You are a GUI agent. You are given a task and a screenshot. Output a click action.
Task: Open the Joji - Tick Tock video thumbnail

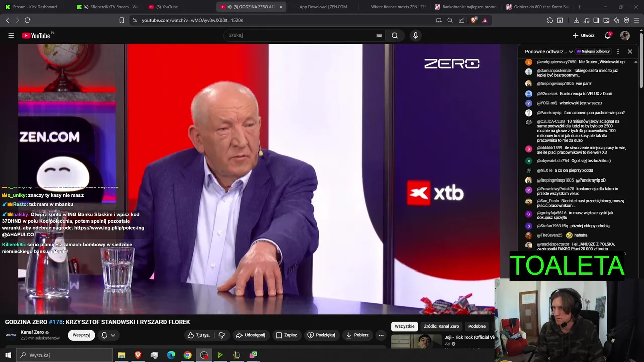pyautogui.click(x=417, y=341)
